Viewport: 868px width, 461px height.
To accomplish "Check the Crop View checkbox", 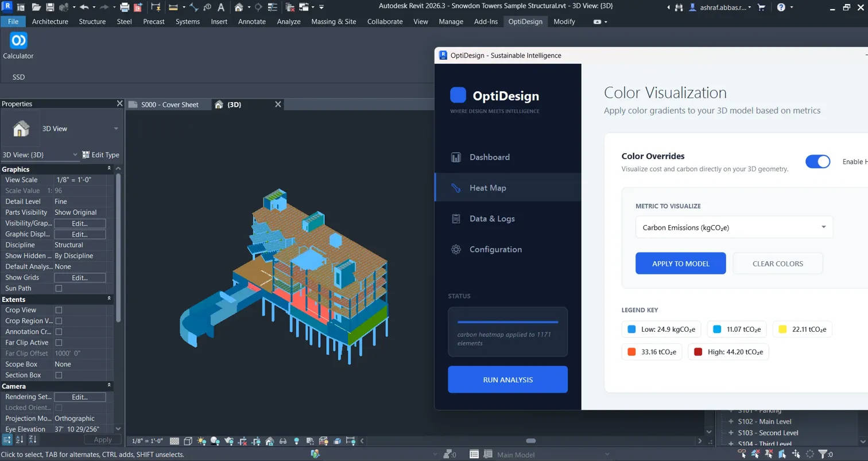I will [59, 310].
